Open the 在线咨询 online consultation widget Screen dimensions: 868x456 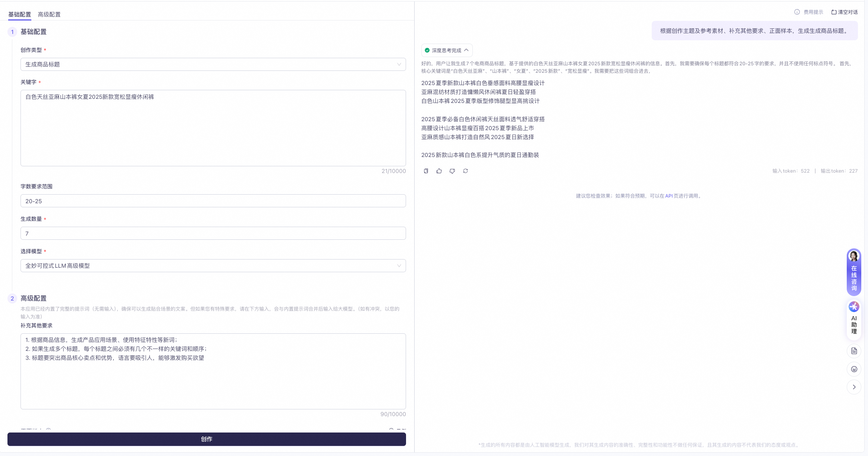click(854, 272)
